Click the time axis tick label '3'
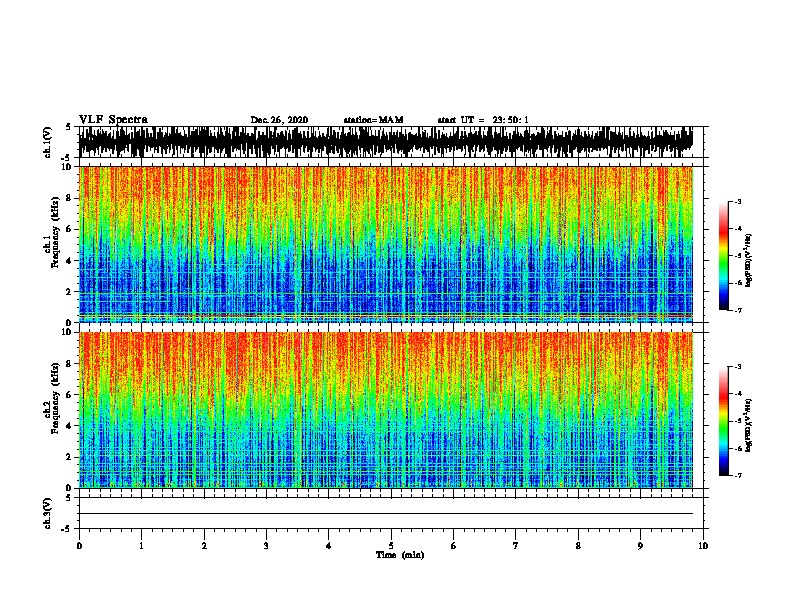The image size is (792, 612). pos(266,546)
